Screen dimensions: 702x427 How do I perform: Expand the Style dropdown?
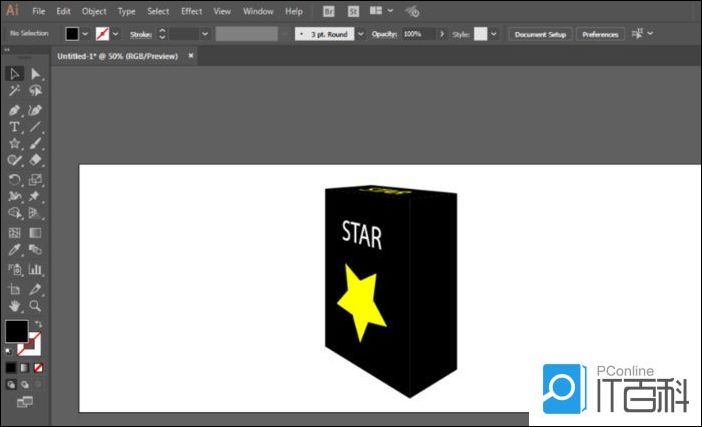pyautogui.click(x=494, y=34)
